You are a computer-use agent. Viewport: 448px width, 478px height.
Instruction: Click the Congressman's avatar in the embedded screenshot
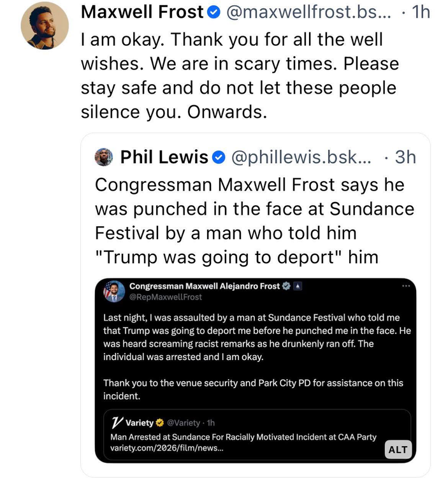[x=114, y=291]
